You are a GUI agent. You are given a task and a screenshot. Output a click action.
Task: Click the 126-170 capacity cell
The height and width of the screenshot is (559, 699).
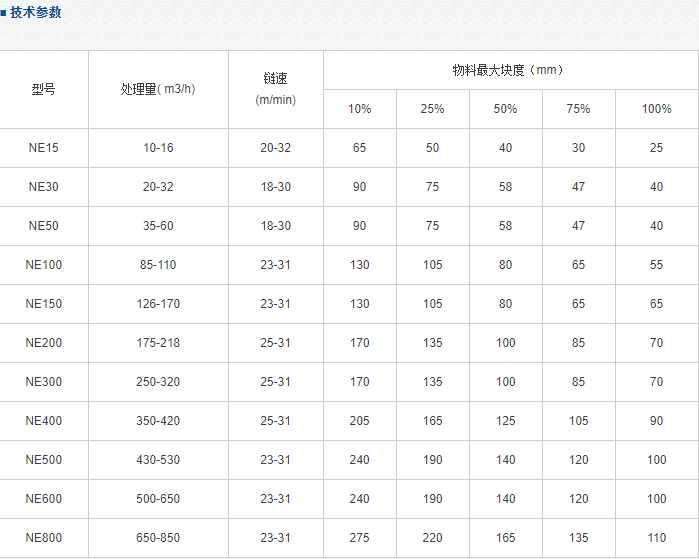pos(158,304)
